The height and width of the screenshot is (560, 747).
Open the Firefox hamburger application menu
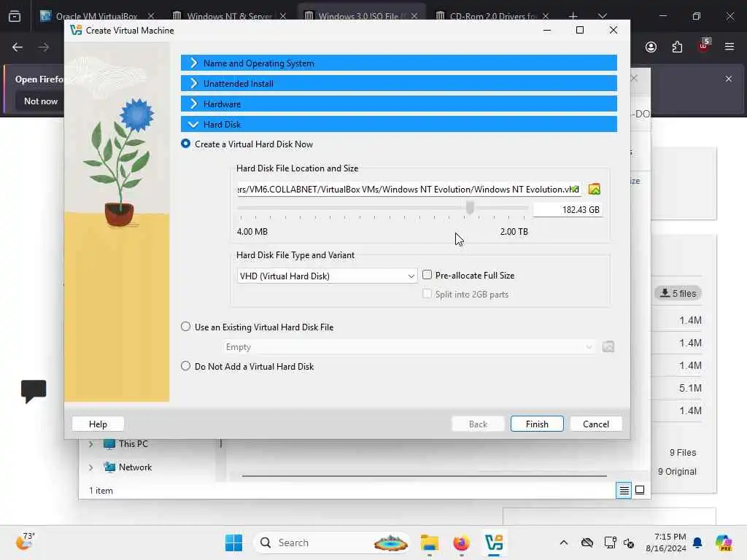pyautogui.click(x=729, y=47)
